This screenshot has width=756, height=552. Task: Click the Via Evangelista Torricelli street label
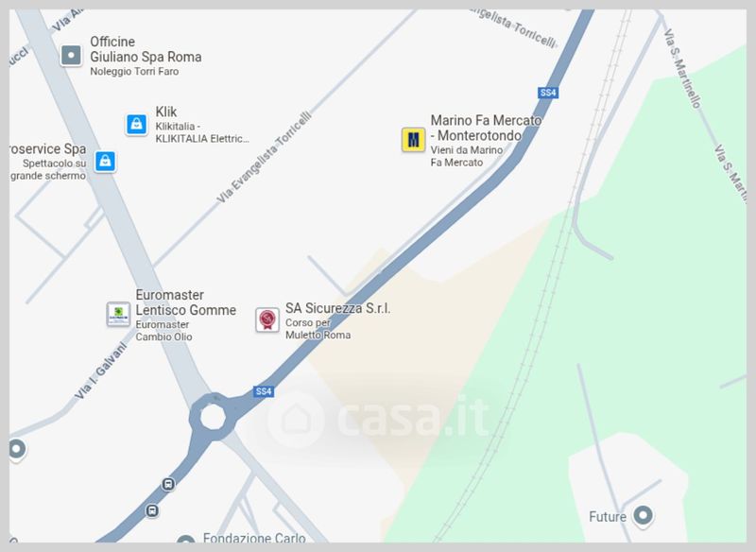pyautogui.click(x=264, y=157)
